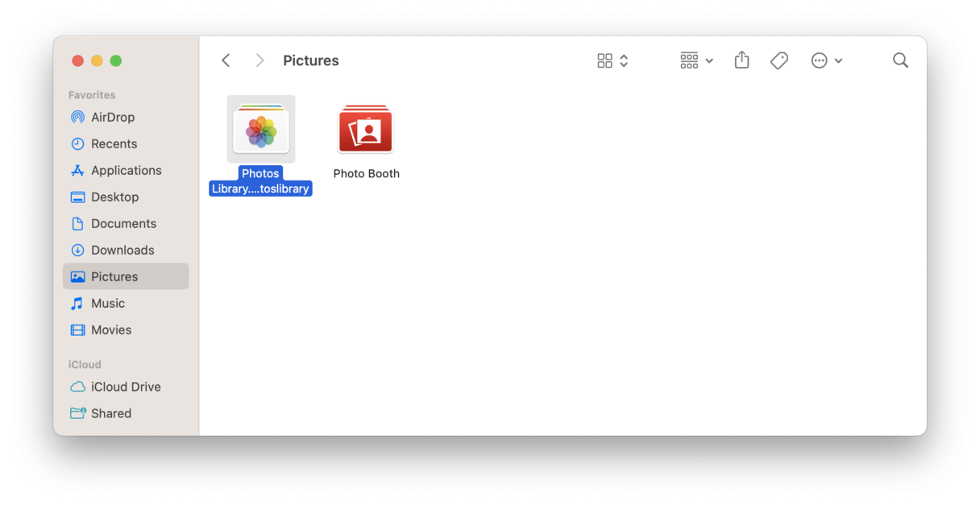Open Recents from the sidebar label

coord(114,143)
